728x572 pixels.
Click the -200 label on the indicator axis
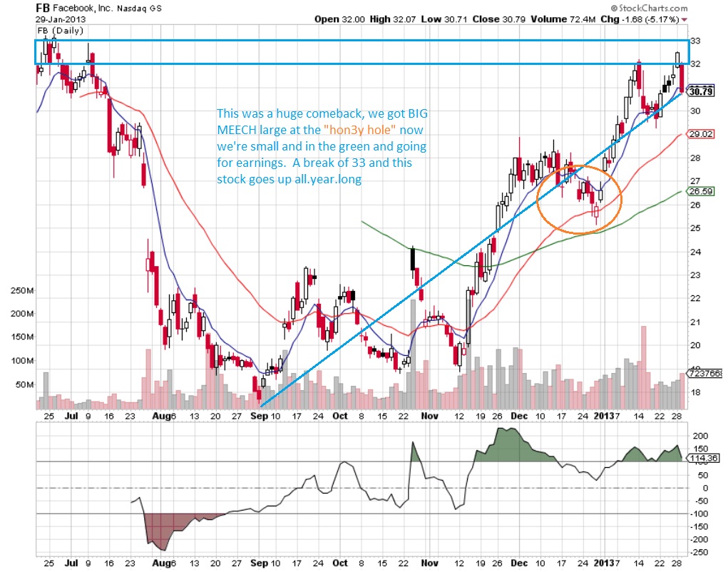(699, 539)
